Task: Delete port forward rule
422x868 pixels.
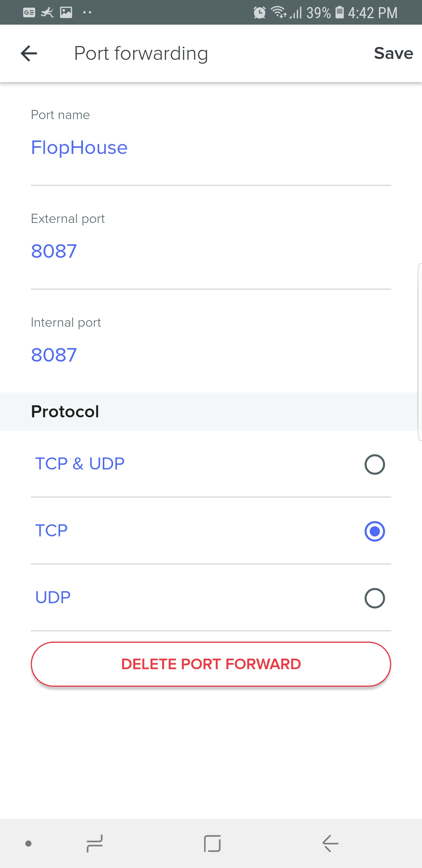Action: pyautogui.click(x=211, y=664)
